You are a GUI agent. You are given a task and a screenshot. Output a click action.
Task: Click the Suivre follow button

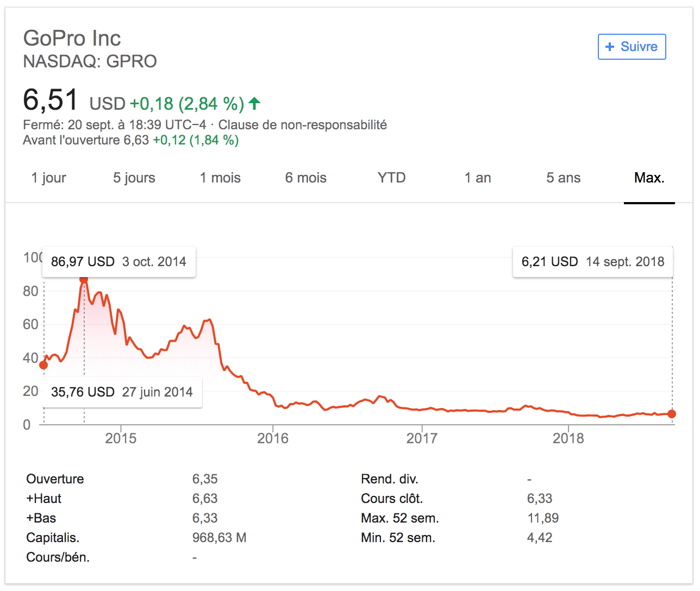coord(632,47)
